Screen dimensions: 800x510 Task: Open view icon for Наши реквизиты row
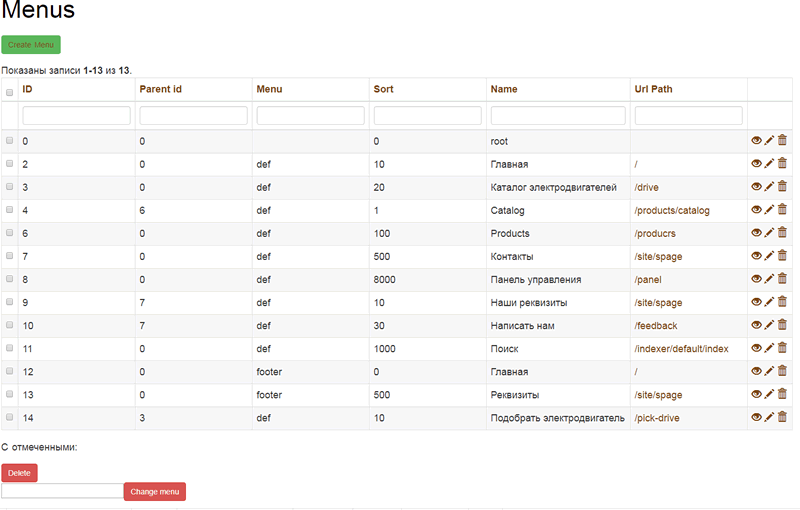[x=756, y=302]
